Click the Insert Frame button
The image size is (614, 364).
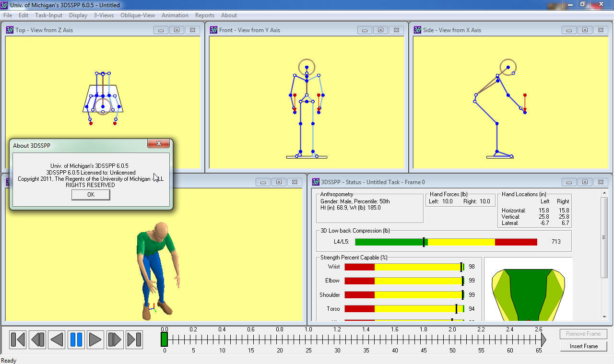pos(583,346)
